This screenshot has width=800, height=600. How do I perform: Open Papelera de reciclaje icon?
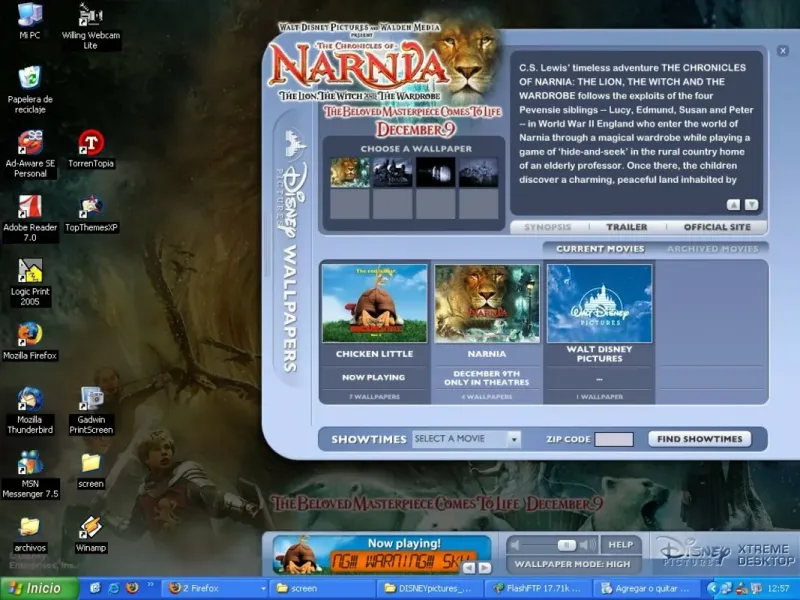pos(30,89)
